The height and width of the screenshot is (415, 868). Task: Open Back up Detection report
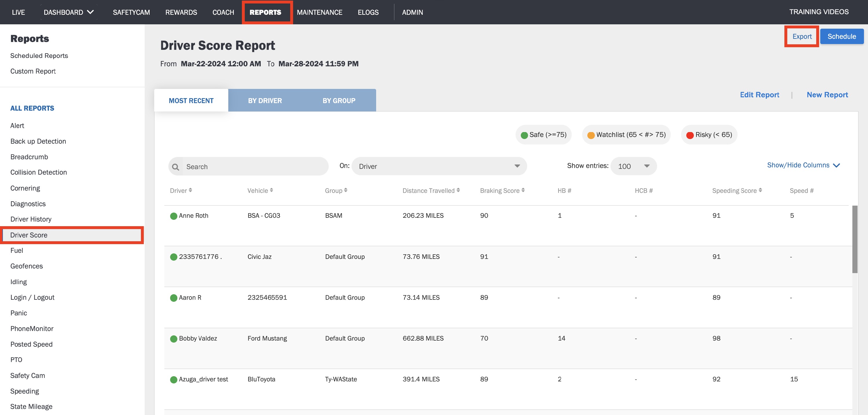pos(38,141)
